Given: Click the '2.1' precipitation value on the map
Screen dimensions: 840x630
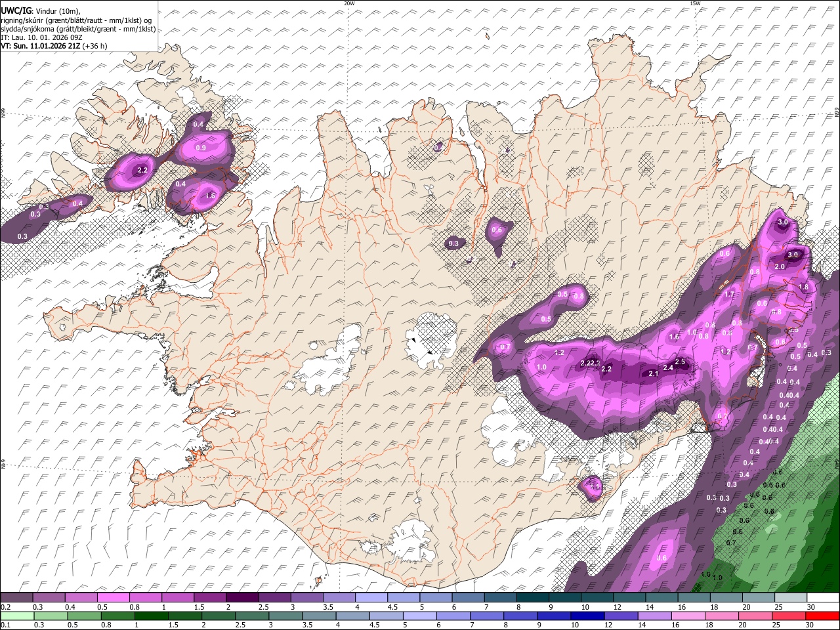Looking at the screenshot, I should 653,373.
